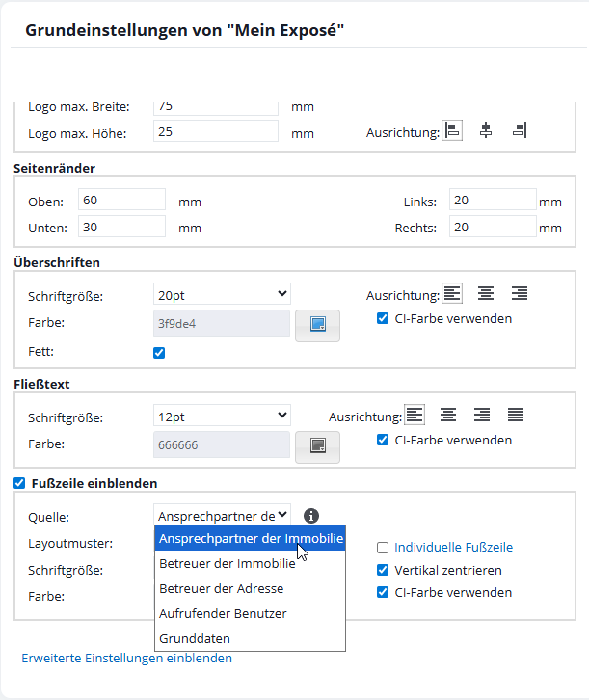The height and width of the screenshot is (700, 589).
Task: Click Erweiterte Einstellungen einblenden link
Action: (x=126, y=659)
